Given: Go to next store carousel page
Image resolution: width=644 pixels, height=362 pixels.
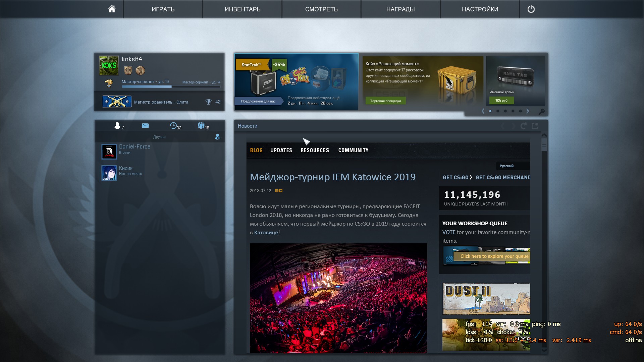Looking at the screenshot, I should pyautogui.click(x=528, y=111).
